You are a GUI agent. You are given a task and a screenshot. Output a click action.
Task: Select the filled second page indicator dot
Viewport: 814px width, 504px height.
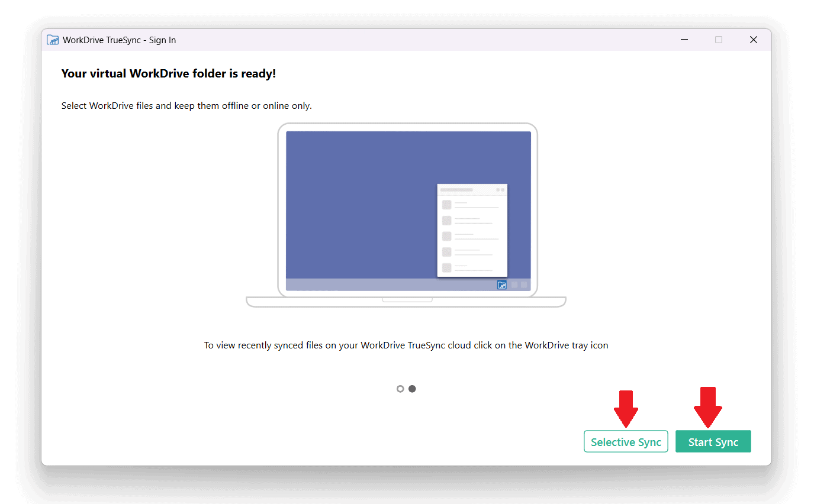point(412,389)
